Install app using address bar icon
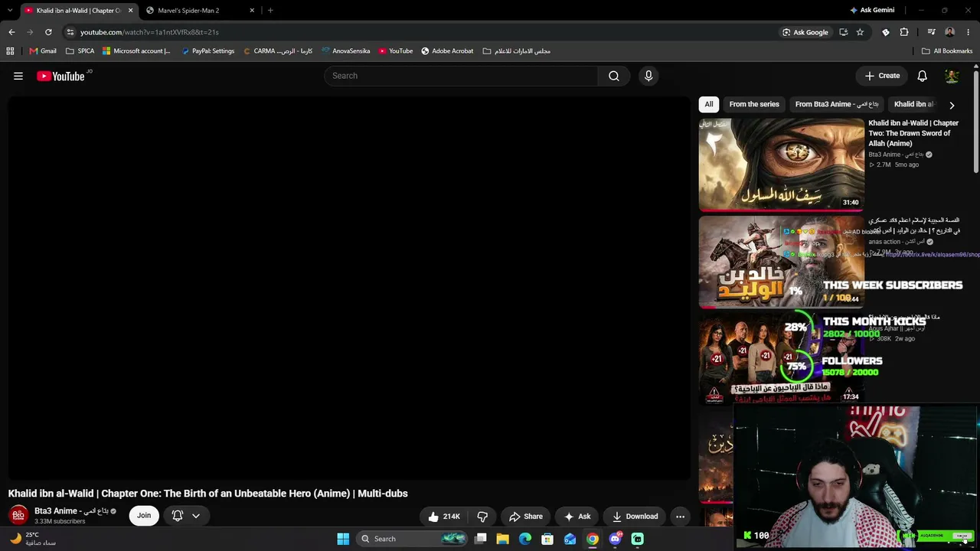 (x=843, y=32)
